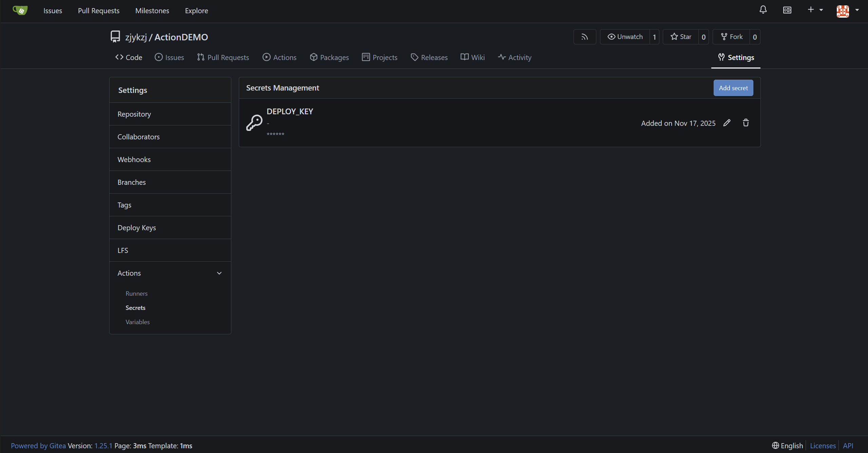Click the watchers count number
The image size is (868, 453).
tap(654, 37)
